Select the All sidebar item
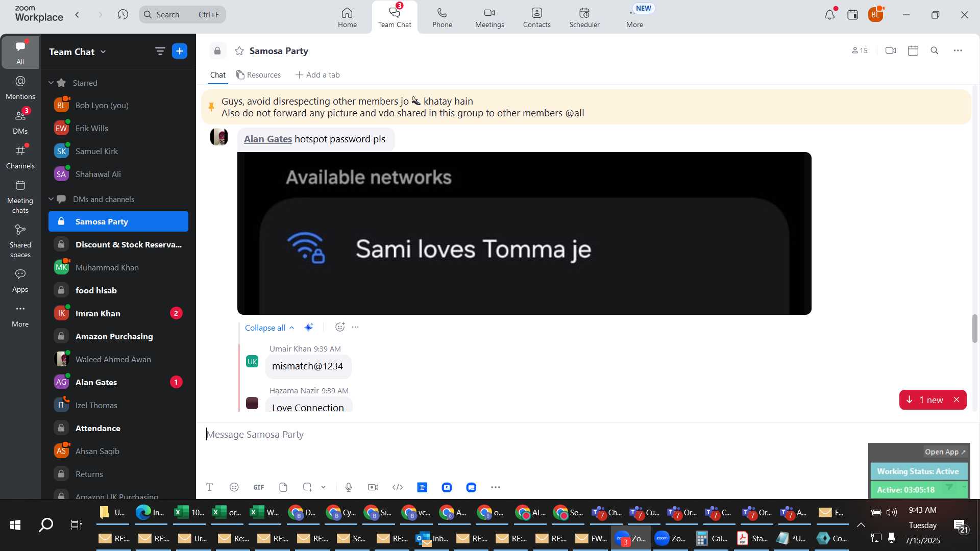Viewport: 980px width, 551px height. [x=20, y=52]
